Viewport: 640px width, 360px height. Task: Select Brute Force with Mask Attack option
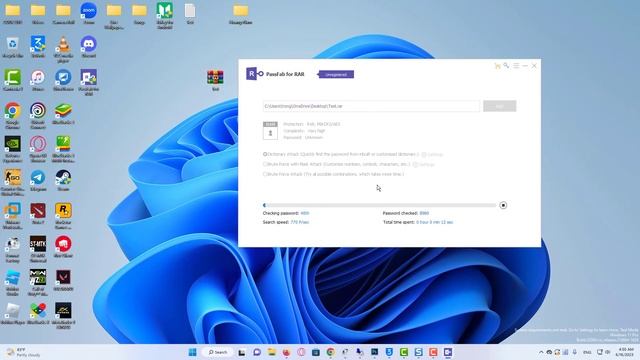tap(265, 164)
